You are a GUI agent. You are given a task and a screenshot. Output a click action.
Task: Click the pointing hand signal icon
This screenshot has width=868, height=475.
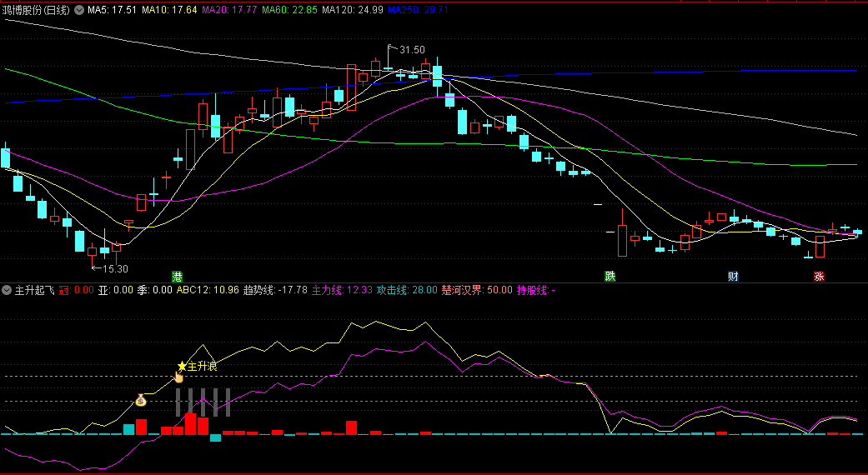tap(178, 377)
